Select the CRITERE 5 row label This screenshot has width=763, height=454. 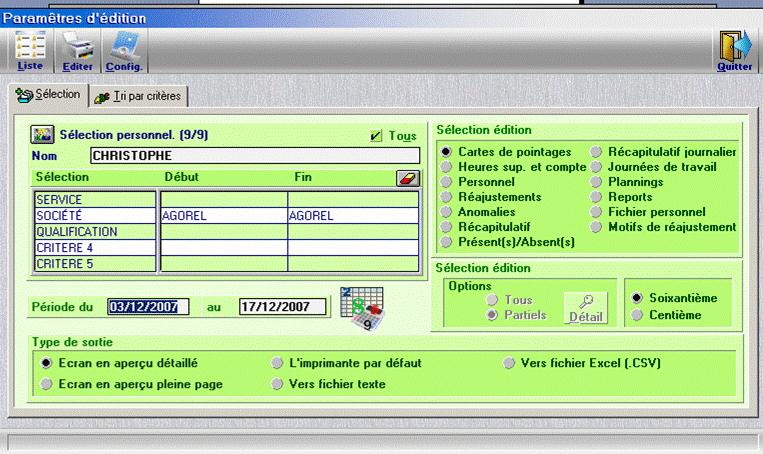[x=95, y=264]
